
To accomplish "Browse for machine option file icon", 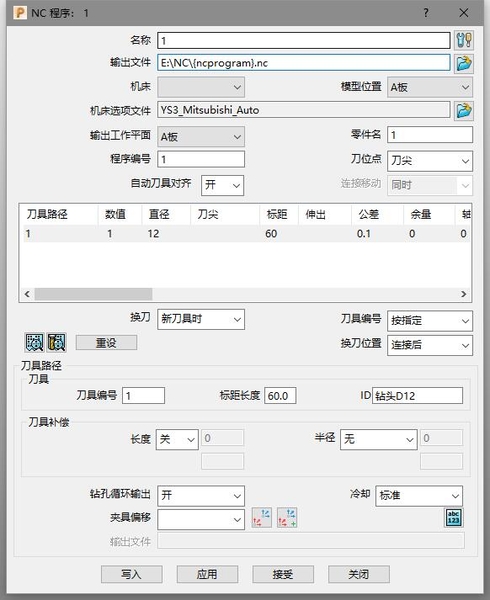I will [464, 111].
